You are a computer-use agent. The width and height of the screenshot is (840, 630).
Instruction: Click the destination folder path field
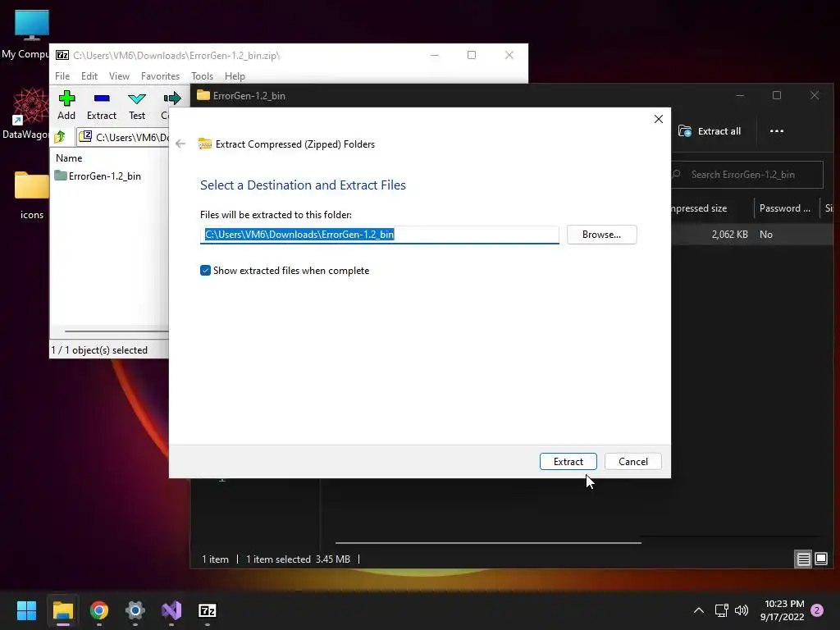pos(379,235)
